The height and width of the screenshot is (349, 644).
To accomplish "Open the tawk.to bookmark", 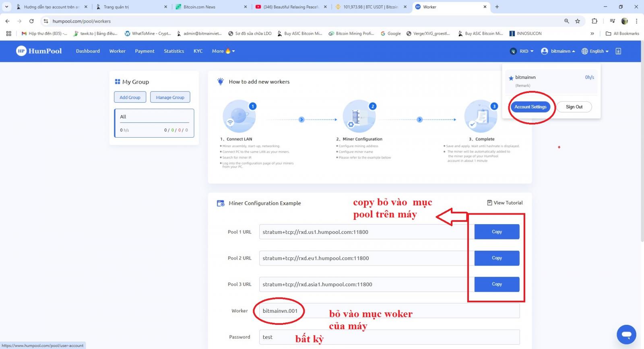I will pyautogui.click(x=95, y=33).
